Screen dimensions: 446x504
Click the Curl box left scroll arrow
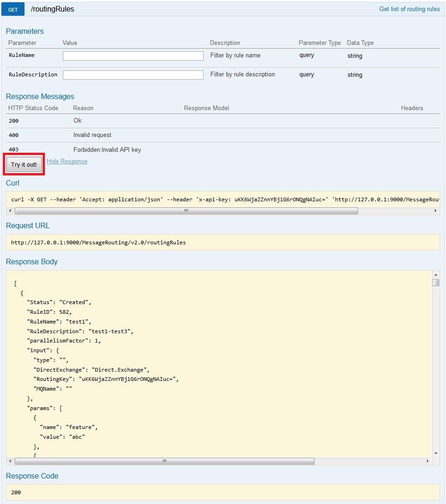point(10,211)
